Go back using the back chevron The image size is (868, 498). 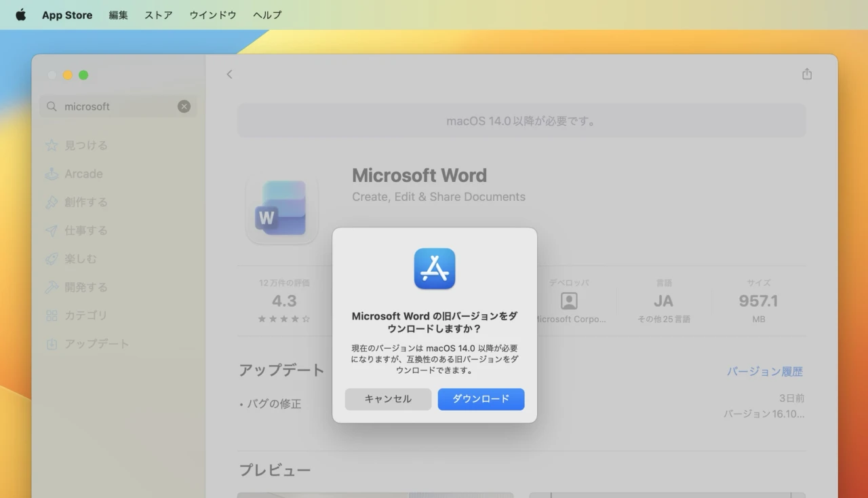(x=229, y=75)
